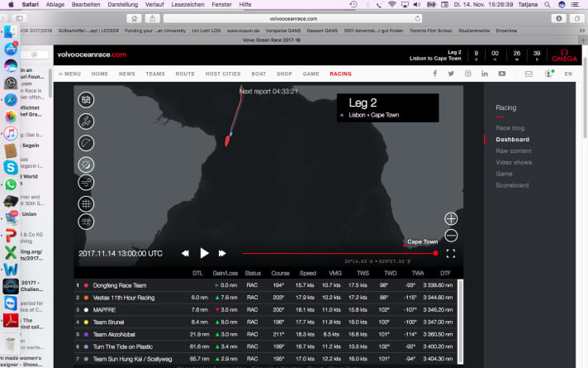This screenshot has height=368, width=588.
Task: Select MAPFRE team row
Action: point(265,310)
